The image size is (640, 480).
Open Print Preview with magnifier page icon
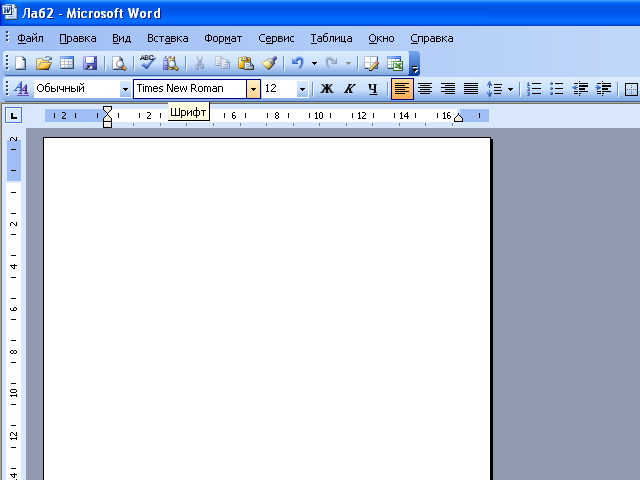point(119,63)
